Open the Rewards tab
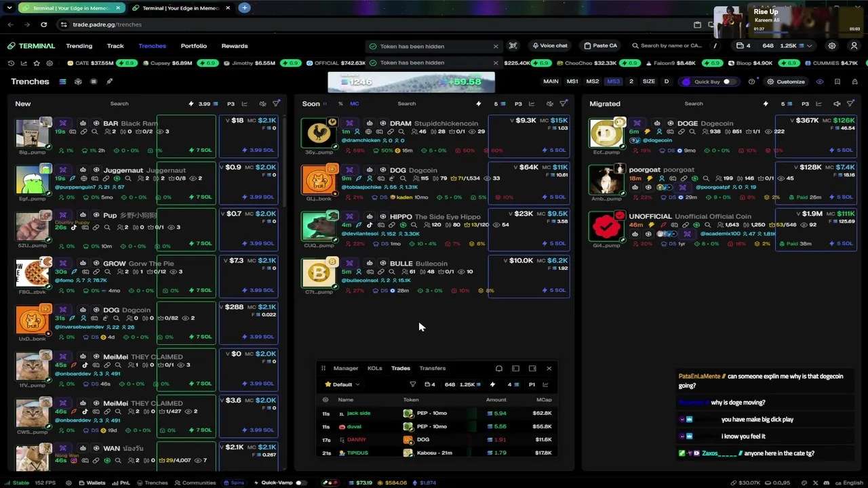 coord(235,46)
